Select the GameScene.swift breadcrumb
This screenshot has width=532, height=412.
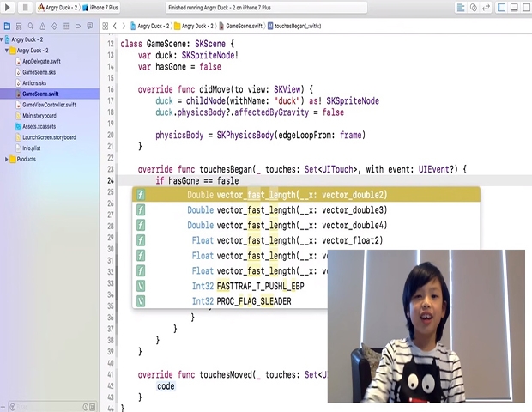point(240,26)
